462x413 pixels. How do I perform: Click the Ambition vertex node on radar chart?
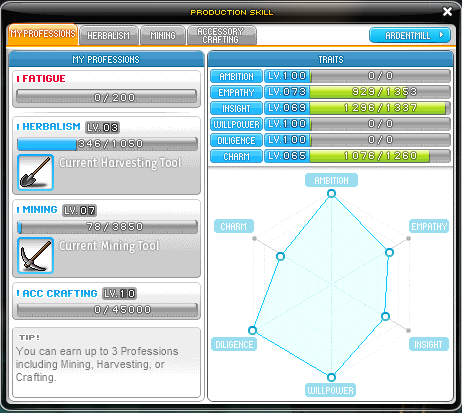[x=331, y=194]
